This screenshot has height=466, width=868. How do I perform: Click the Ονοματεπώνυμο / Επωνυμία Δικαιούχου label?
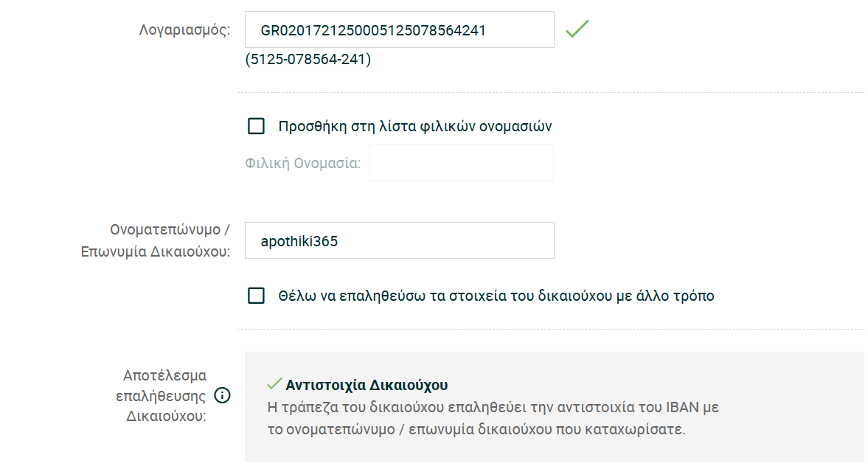156,240
